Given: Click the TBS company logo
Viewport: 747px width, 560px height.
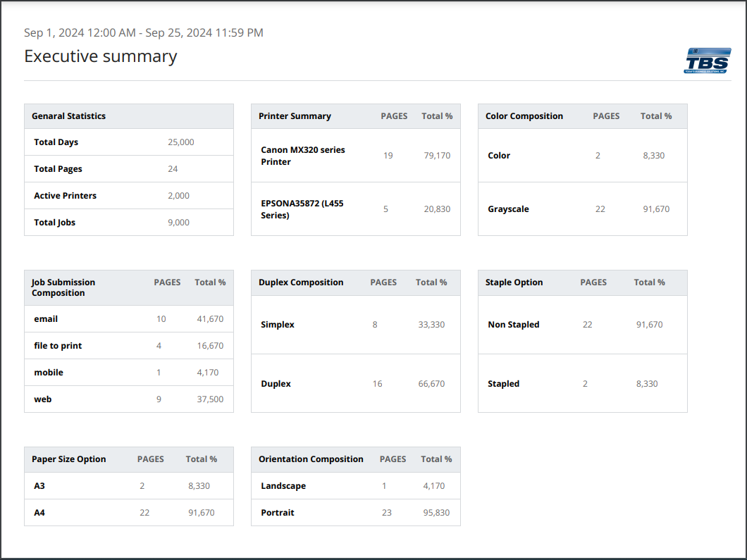Looking at the screenshot, I should point(708,61).
